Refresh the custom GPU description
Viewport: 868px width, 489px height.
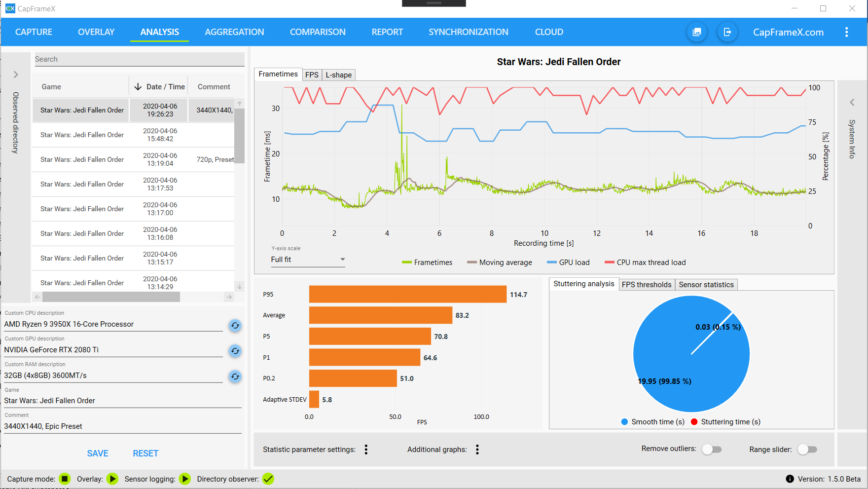click(x=235, y=351)
